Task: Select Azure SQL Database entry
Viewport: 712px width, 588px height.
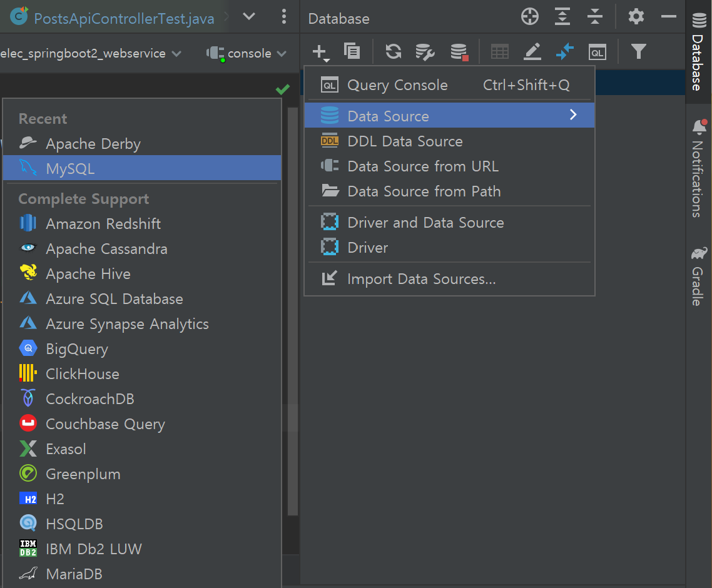Action: [142, 299]
